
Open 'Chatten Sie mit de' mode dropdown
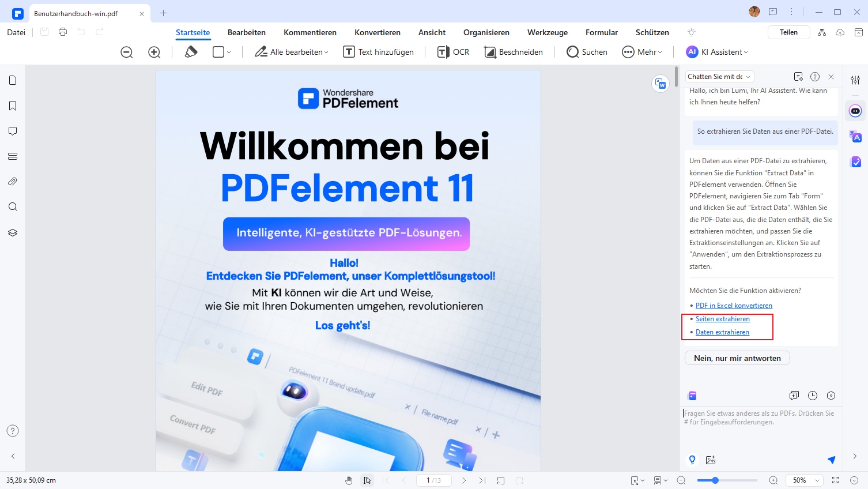[719, 77]
